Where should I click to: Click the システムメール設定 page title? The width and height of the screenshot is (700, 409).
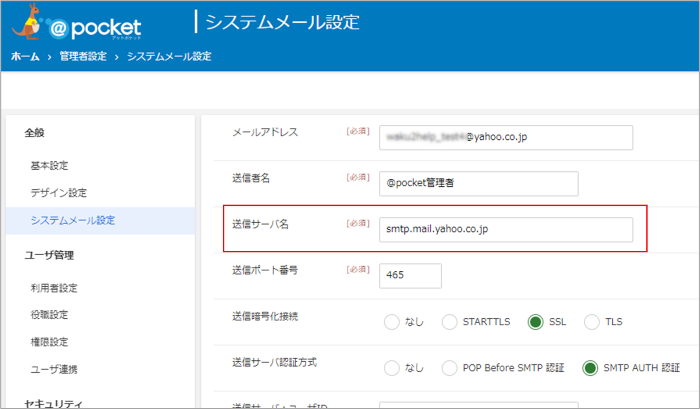pyautogui.click(x=282, y=22)
